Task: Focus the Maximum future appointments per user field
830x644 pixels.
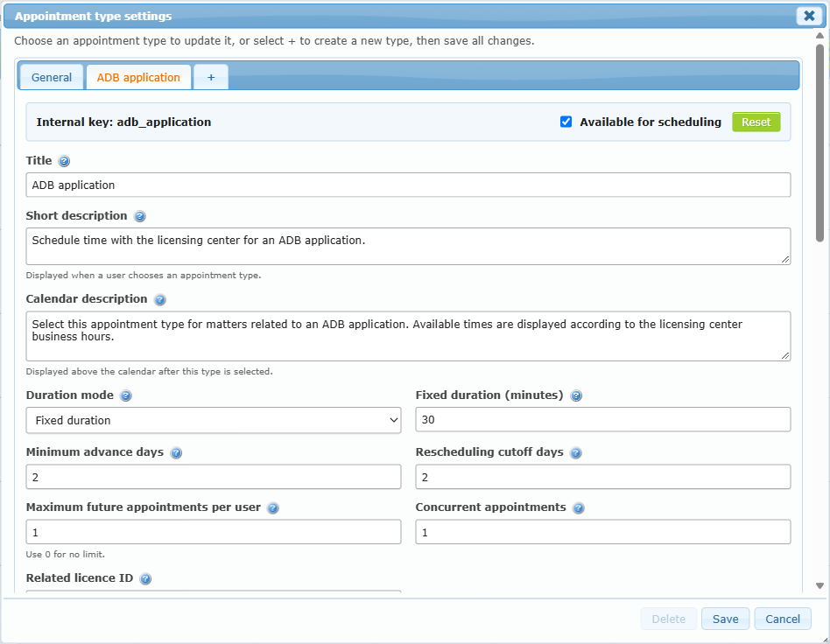Action: tap(214, 532)
